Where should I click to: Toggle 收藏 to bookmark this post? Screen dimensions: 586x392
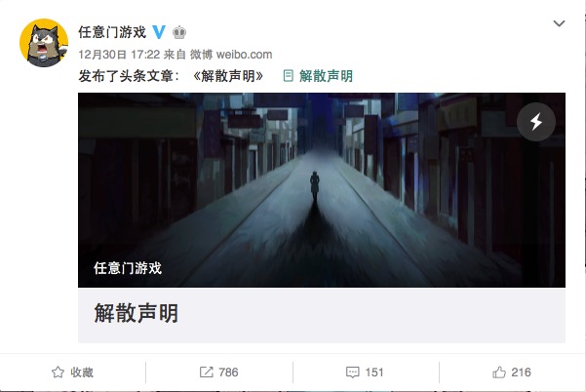pyautogui.click(x=82, y=372)
